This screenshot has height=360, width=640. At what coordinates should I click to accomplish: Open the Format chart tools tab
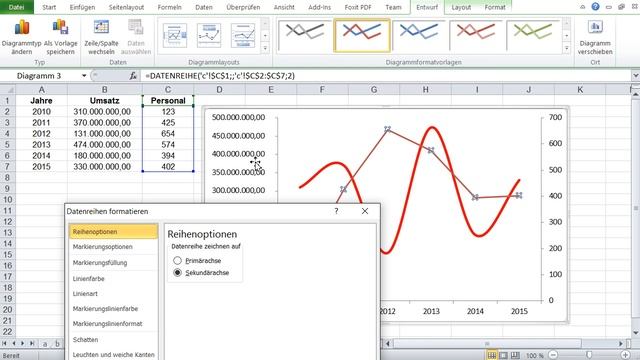(495, 7)
